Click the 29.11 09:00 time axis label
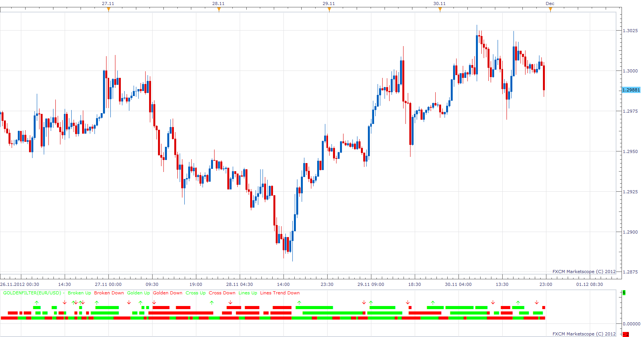644x337 pixels. point(371,284)
